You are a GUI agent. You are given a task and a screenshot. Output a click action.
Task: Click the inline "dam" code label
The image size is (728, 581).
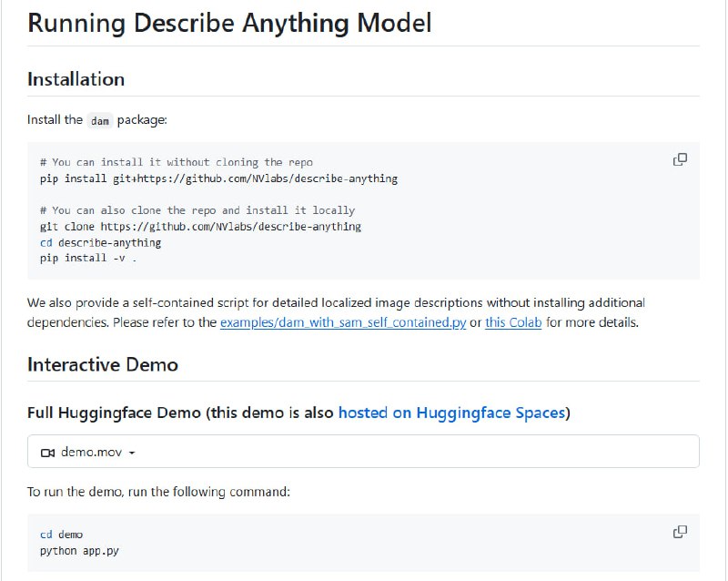click(100, 120)
